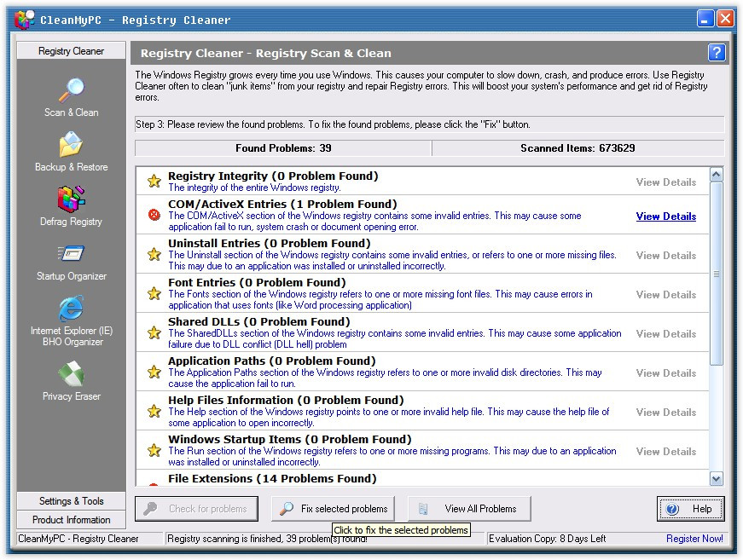The width and height of the screenshot is (743, 560).
Task: Click the star icon beside Uninstall Entries
Action: point(154,255)
